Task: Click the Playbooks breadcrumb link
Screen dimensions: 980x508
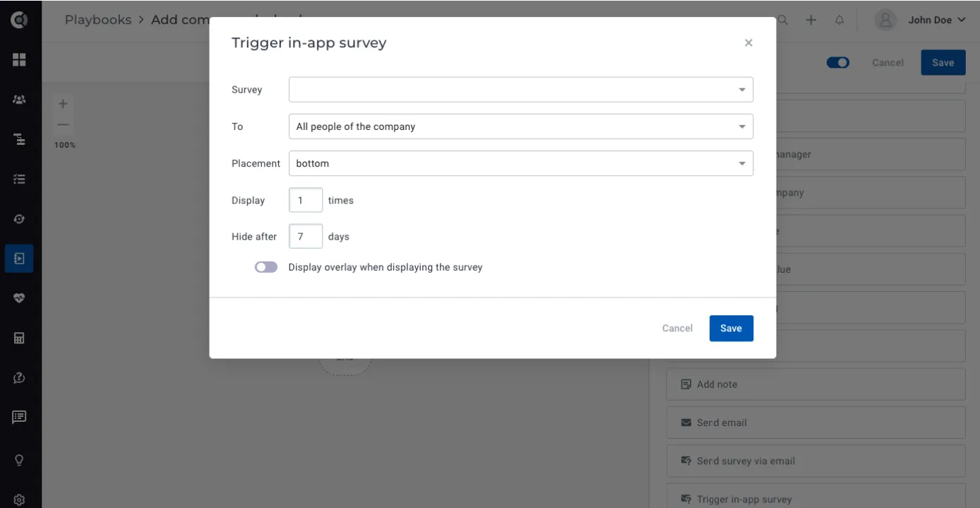Action: (x=98, y=20)
